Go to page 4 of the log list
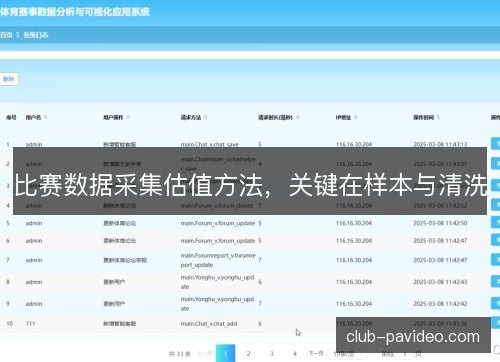The width and height of the screenshot is (500, 362). coord(295,353)
